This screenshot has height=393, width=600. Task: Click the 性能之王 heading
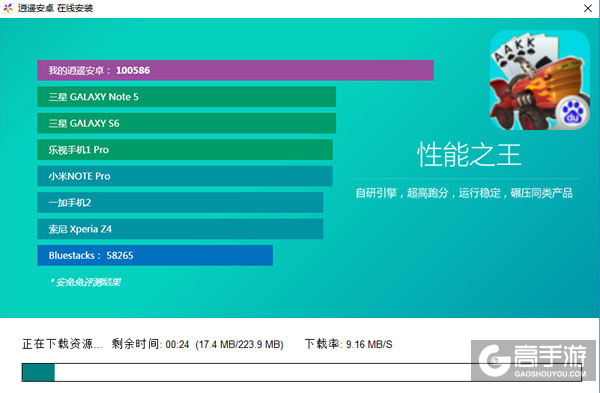tap(469, 155)
